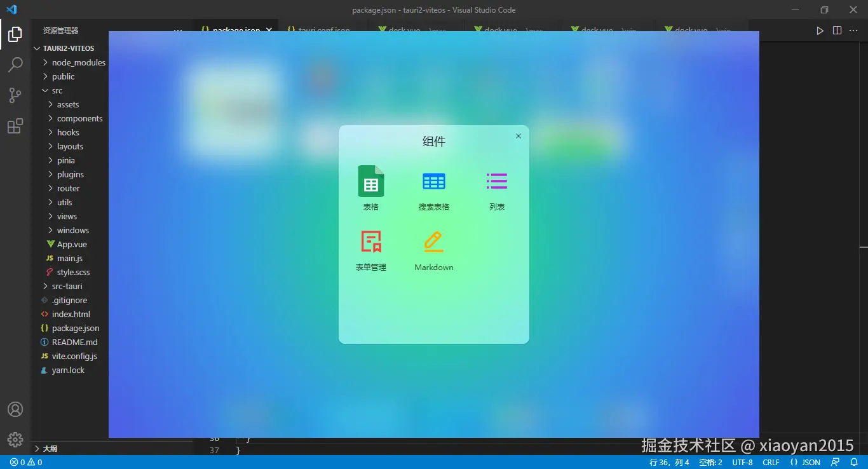Click the split editor icon
Image resolution: width=868 pixels, height=469 pixels.
837,31
